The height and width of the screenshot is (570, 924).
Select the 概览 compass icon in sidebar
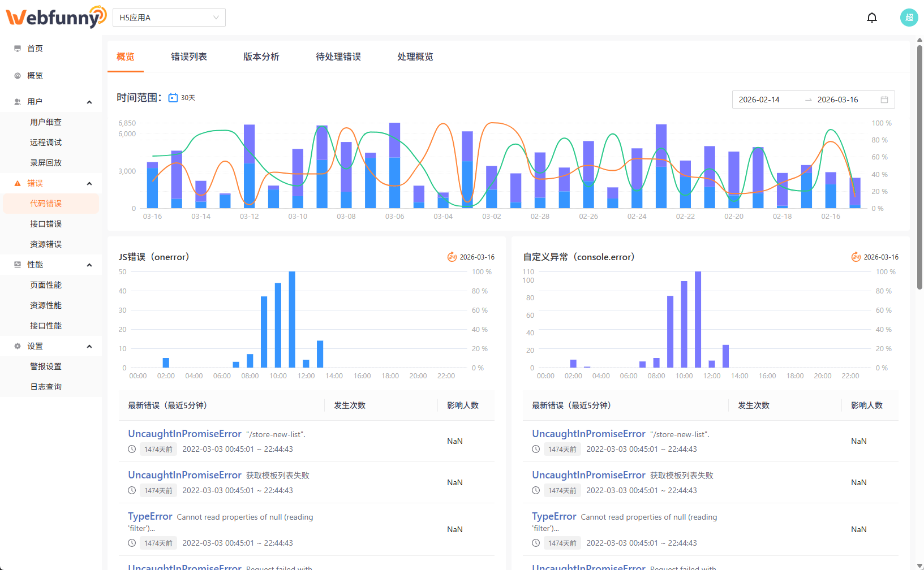(17, 75)
